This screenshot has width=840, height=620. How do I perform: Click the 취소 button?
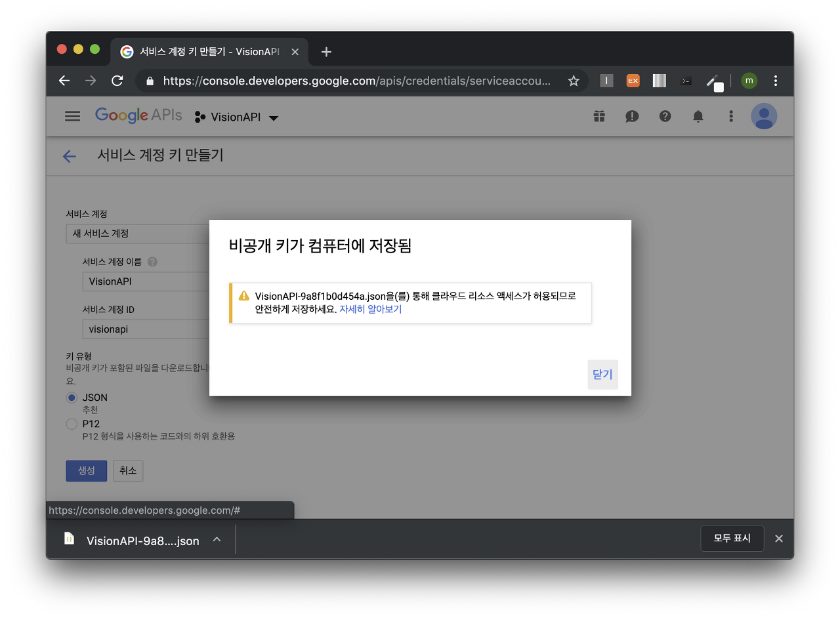coord(128,470)
